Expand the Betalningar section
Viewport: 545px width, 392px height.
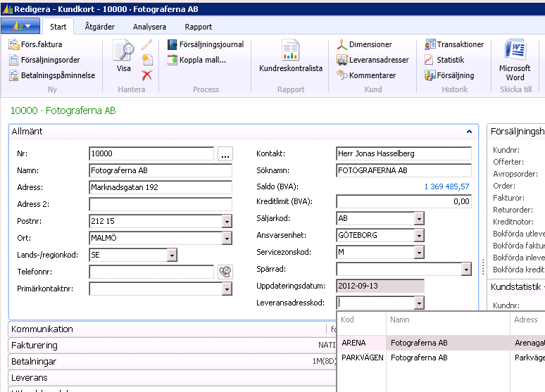click(173, 362)
